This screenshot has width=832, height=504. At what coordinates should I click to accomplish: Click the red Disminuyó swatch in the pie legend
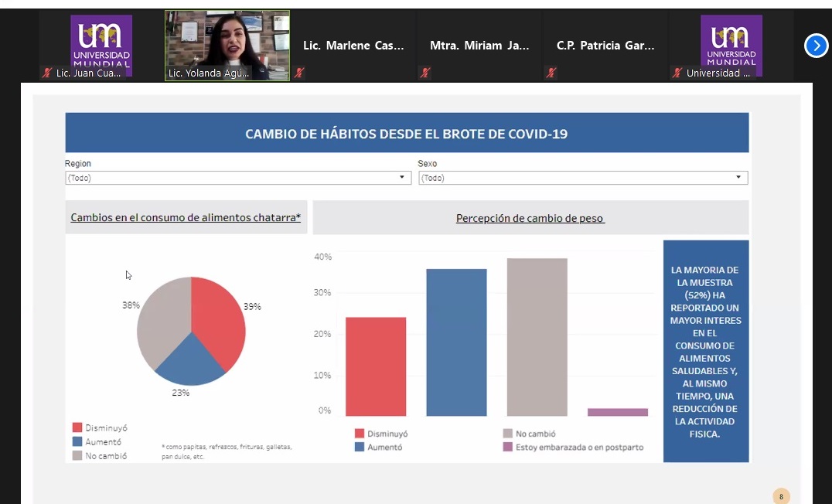tap(77, 427)
